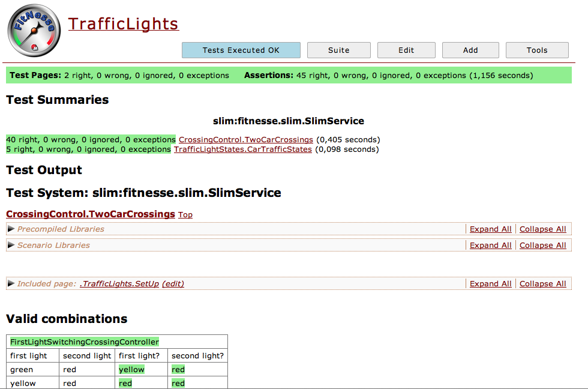The image size is (588, 389).
Task: Click the Tests Executed OK button
Action: pyautogui.click(x=241, y=50)
